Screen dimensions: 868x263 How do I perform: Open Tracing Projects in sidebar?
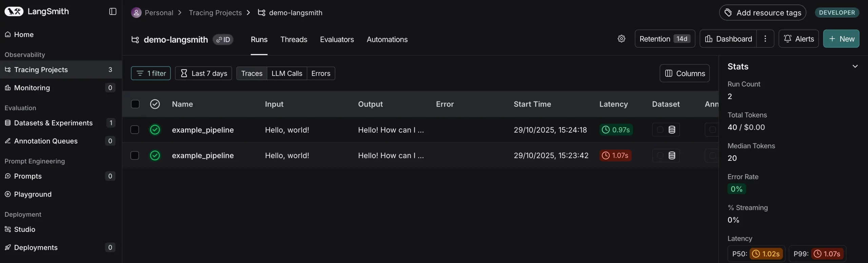pos(61,70)
